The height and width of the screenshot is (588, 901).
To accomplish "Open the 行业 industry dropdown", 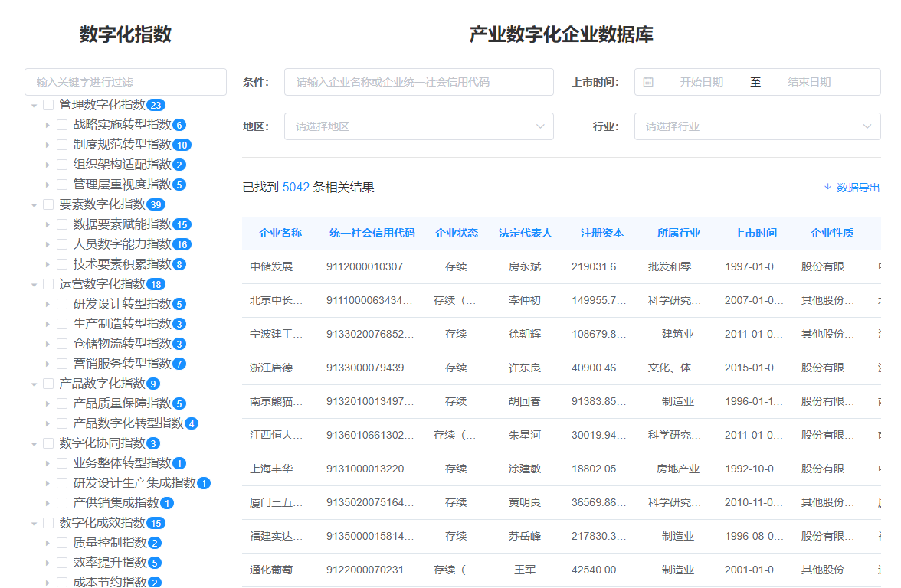I will 757,126.
